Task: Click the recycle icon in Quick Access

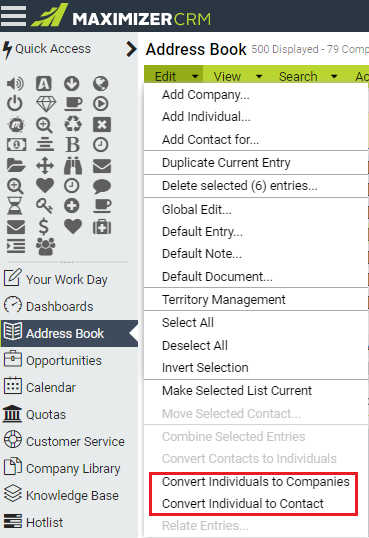Action: [x=72, y=124]
